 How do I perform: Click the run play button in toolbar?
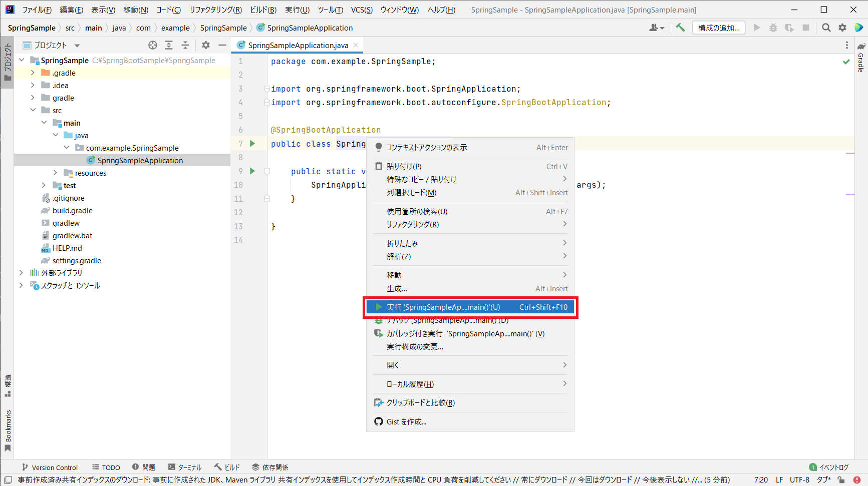click(757, 28)
